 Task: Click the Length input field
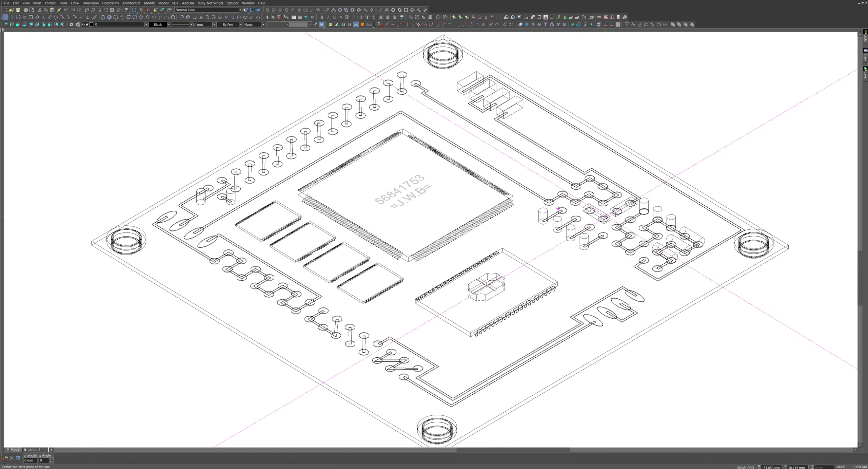[x=30, y=461]
